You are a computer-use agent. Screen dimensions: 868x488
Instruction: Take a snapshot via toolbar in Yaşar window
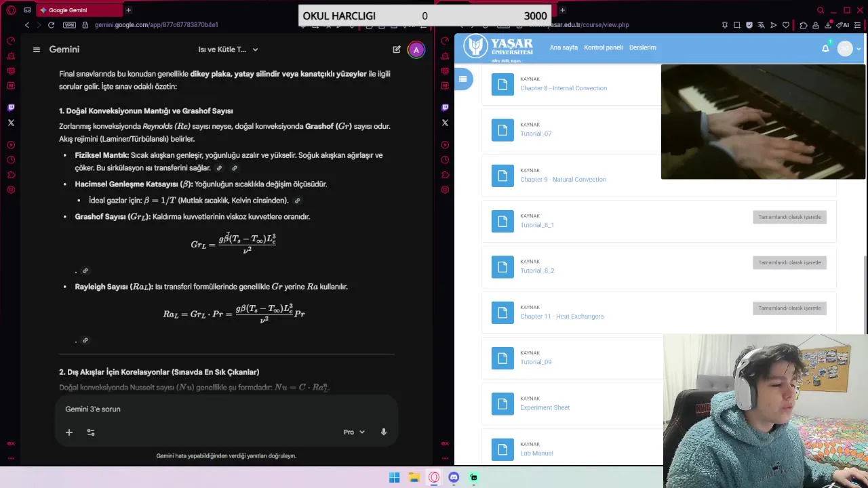pos(737,25)
